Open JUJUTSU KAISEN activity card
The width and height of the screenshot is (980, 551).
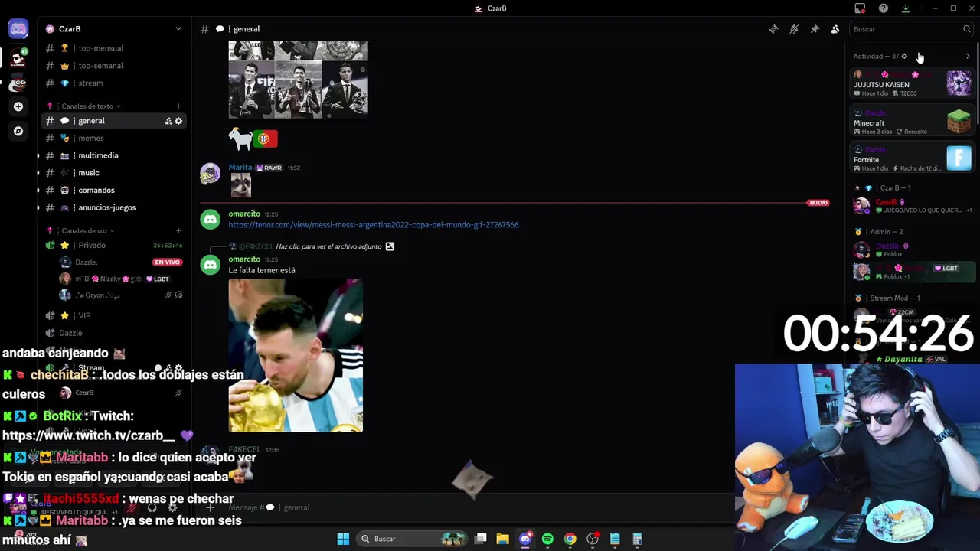coord(913,83)
